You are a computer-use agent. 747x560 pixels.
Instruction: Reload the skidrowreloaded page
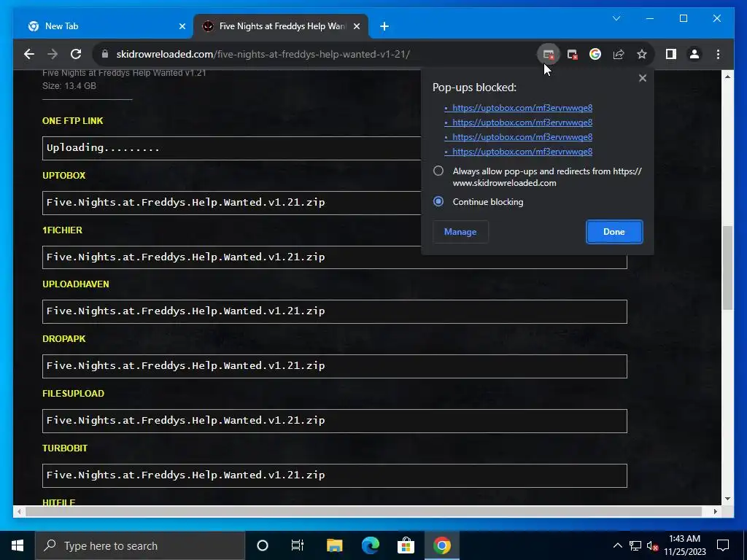pyautogui.click(x=76, y=54)
